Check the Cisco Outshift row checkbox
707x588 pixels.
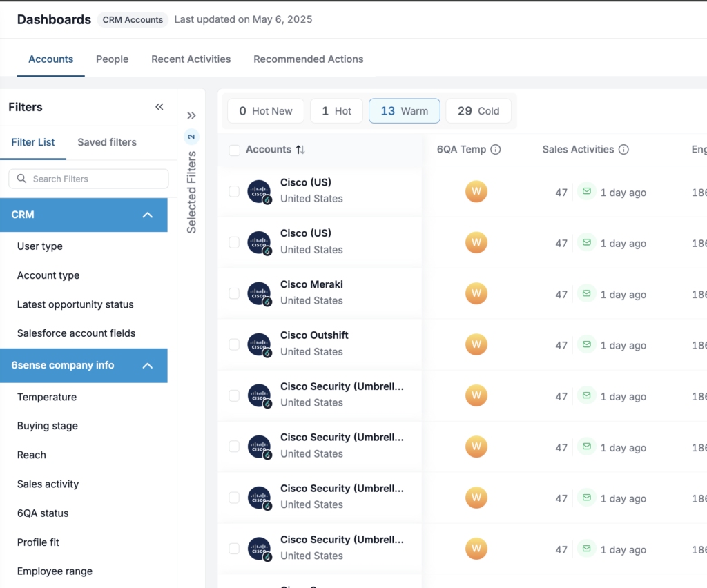(x=234, y=344)
